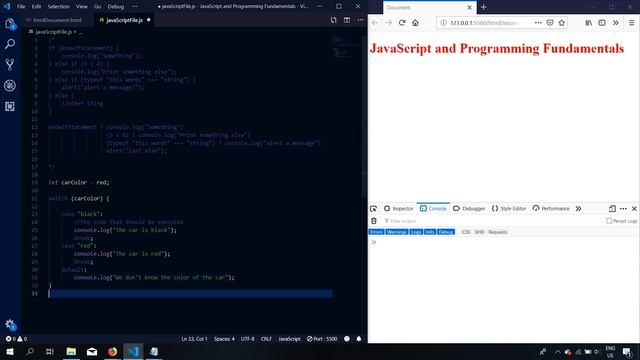The height and width of the screenshot is (360, 640).
Task: Open the hidden VS Code menus ellipsis
Action: click(x=135, y=7)
